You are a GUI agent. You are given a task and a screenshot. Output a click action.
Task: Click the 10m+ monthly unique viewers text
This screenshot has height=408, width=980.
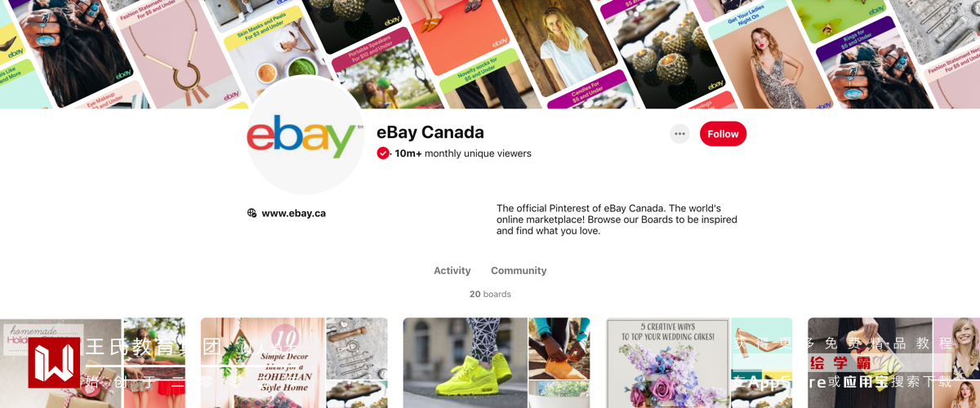click(463, 153)
